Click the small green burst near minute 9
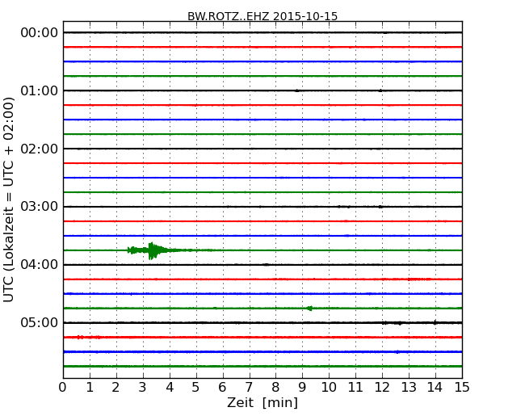This screenshot has width=525, height=420. [x=309, y=308]
